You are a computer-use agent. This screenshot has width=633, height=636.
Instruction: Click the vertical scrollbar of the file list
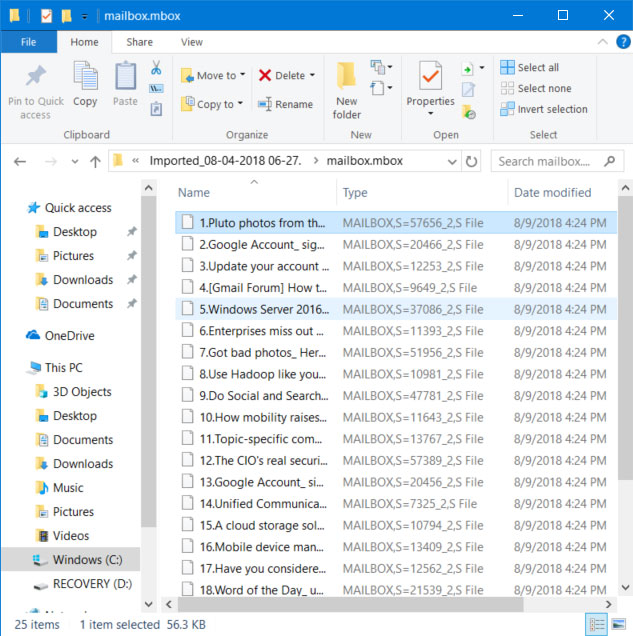[625, 337]
